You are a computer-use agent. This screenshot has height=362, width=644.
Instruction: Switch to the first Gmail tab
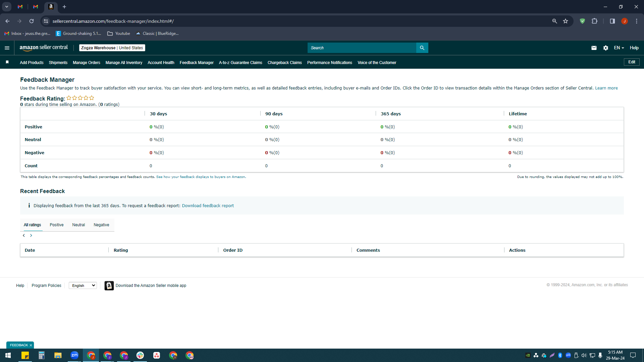[20, 7]
